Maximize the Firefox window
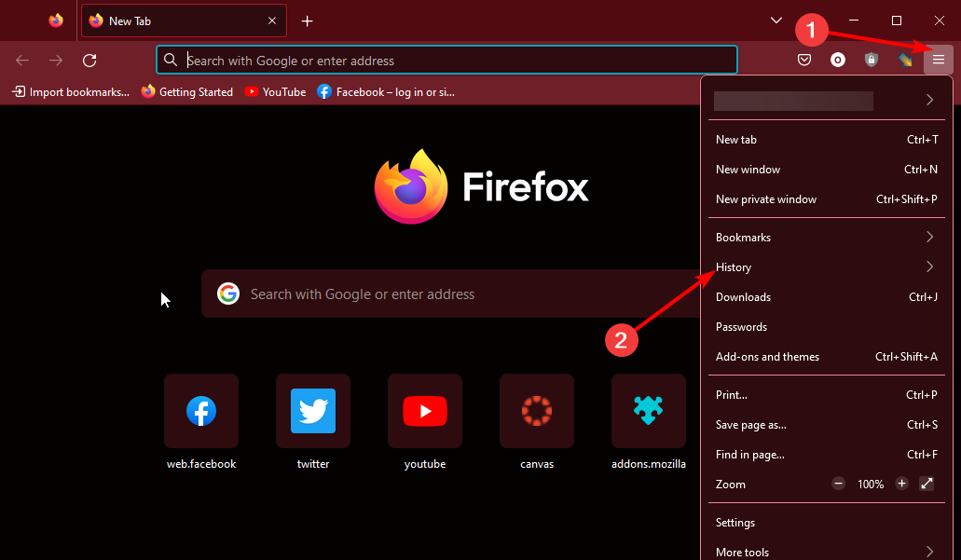961x560 pixels. pos(897,20)
